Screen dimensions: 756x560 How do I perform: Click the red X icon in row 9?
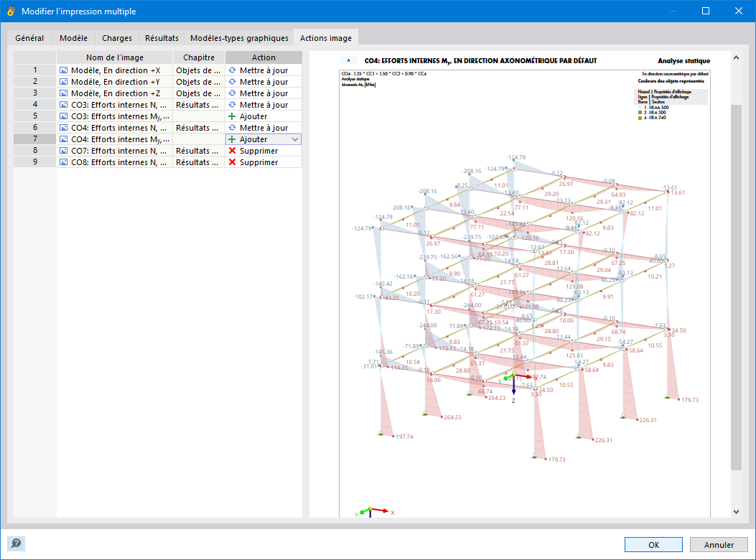coord(232,162)
